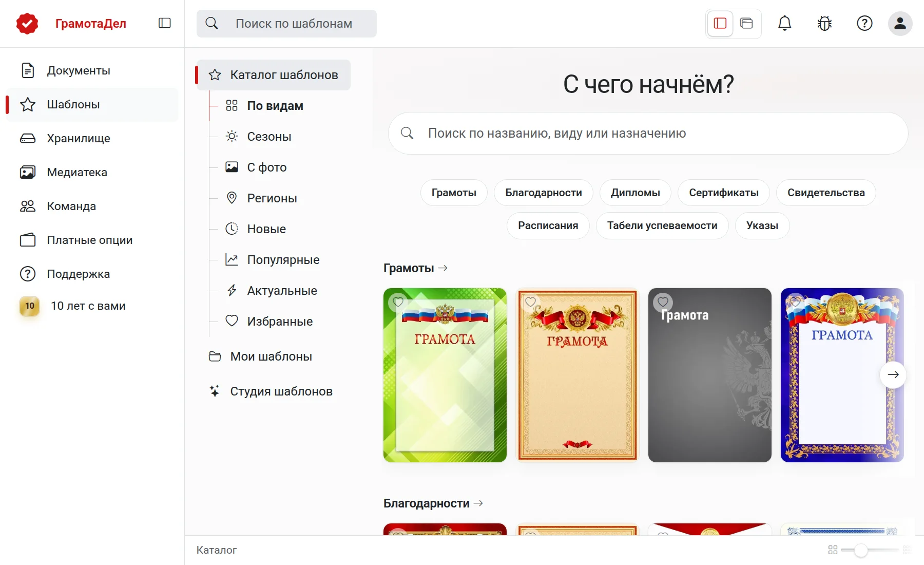Select Шаблоны in sidebar
Image resolution: width=924 pixels, height=565 pixels.
pyautogui.click(x=92, y=104)
